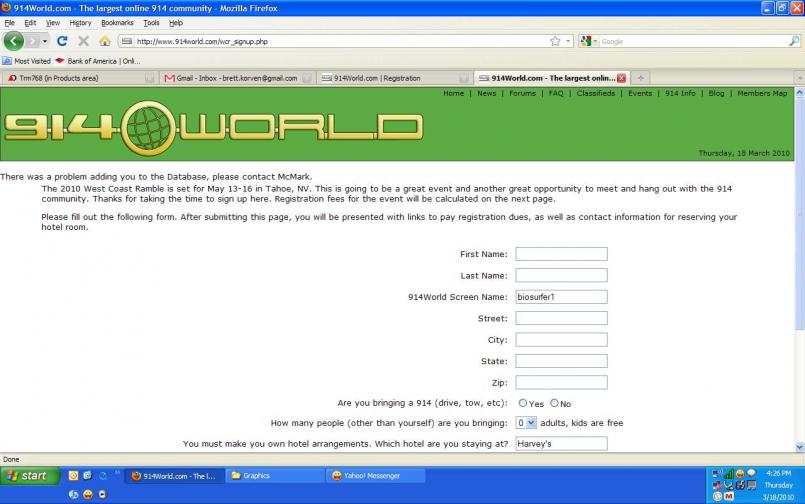This screenshot has height=504, width=805.
Task: Click the 914World globe logo
Action: click(148, 128)
